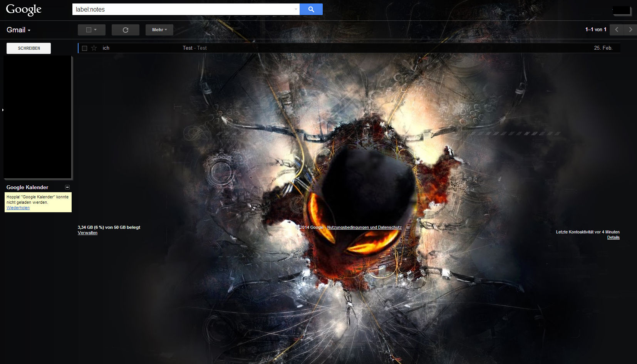637x364 pixels.
Task: Open the select-all checkbox dropdown
Action: 92,30
